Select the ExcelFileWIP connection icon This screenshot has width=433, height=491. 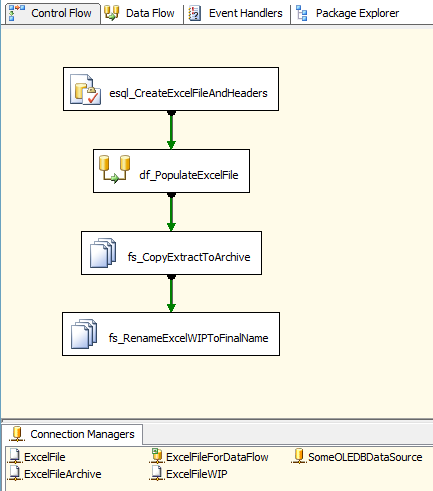coord(157,473)
